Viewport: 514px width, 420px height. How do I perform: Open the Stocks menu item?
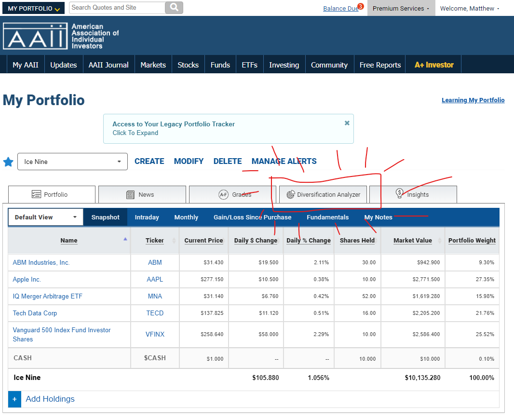click(188, 65)
